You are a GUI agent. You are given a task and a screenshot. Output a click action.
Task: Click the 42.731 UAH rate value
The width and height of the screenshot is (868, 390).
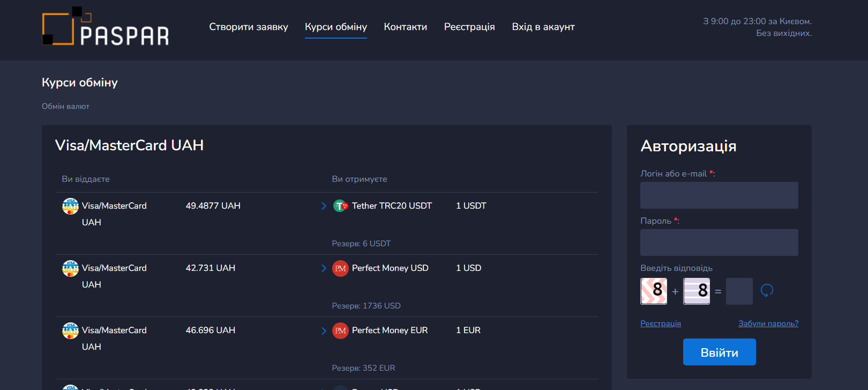pos(210,268)
